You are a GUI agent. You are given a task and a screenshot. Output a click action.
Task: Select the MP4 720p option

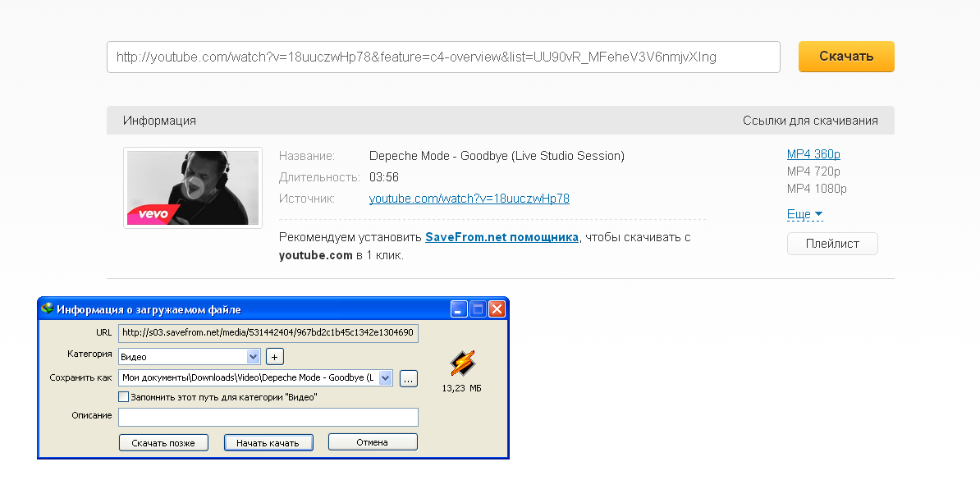tap(813, 171)
